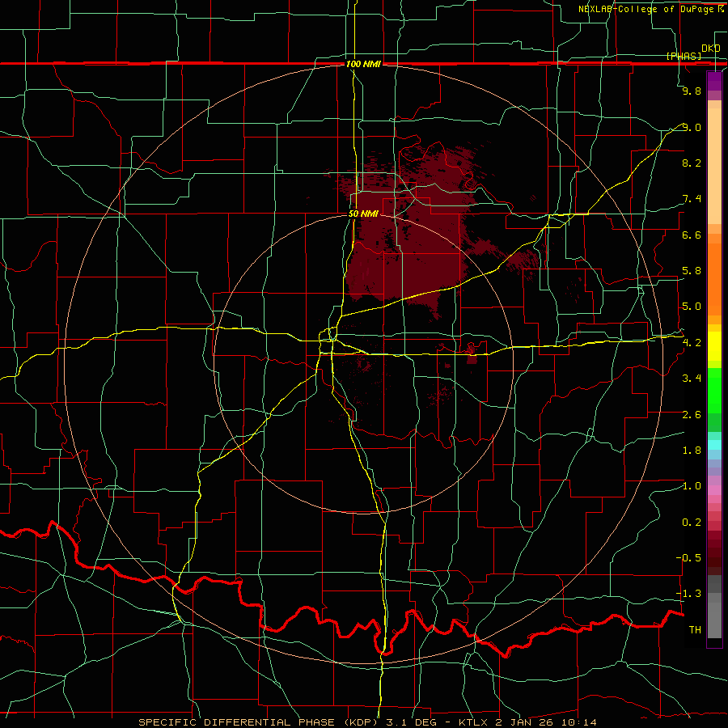Pick the yellow swatch on the color bar
728x728 pixels.
pos(714,346)
